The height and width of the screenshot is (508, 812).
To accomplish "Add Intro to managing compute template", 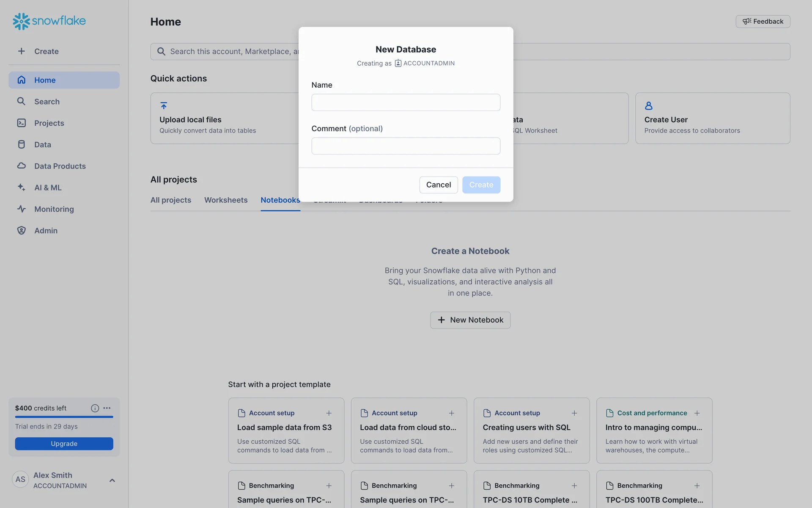I will pos(697,413).
